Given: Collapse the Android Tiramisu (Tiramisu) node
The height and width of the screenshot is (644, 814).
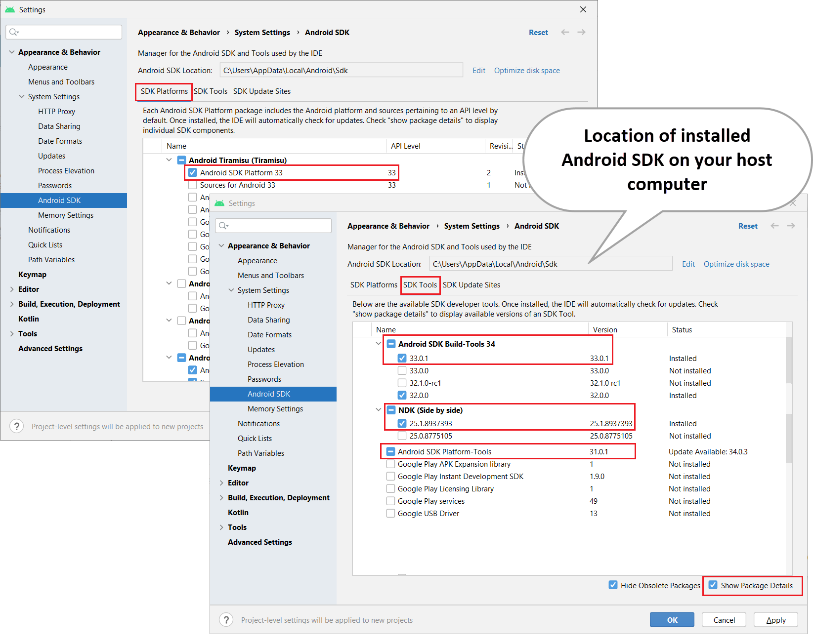Looking at the screenshot, I should click(169, 160).
